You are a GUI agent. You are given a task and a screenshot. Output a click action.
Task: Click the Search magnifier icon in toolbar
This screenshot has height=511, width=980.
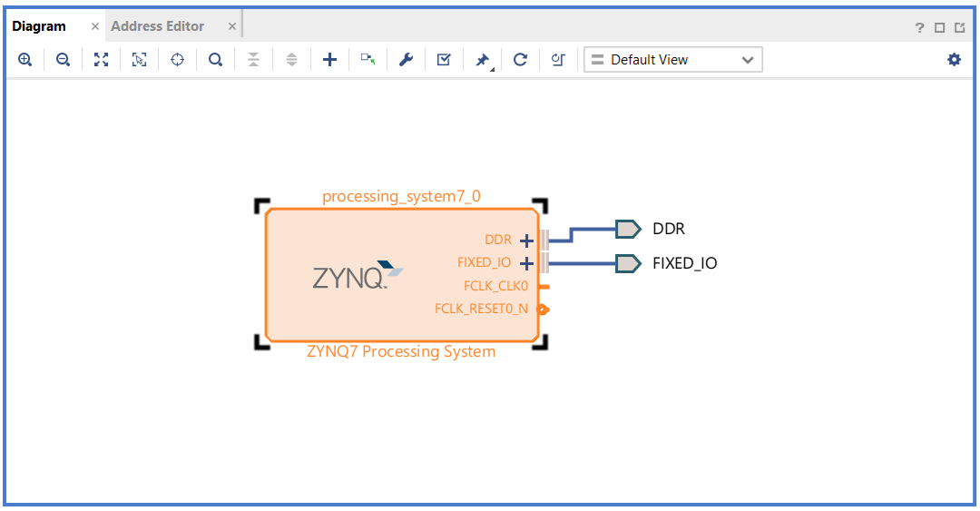tap(215, 60)
